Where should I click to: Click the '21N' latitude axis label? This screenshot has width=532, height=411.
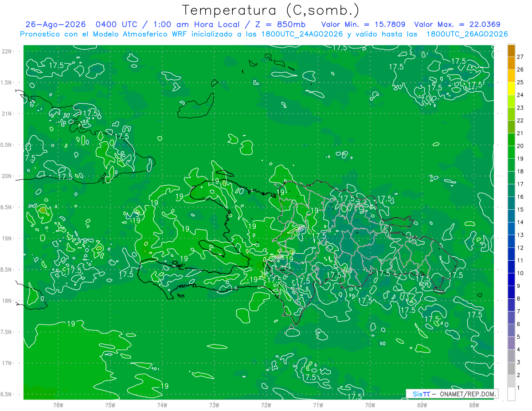pos(7,114)
